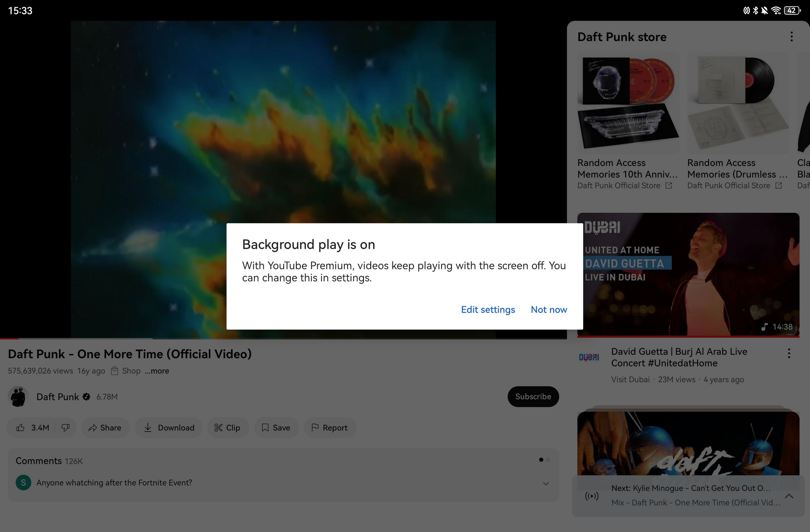Viewport: 810px width, 532px height.
Task: Expand the description with ...more
Action: coord(157,371)
